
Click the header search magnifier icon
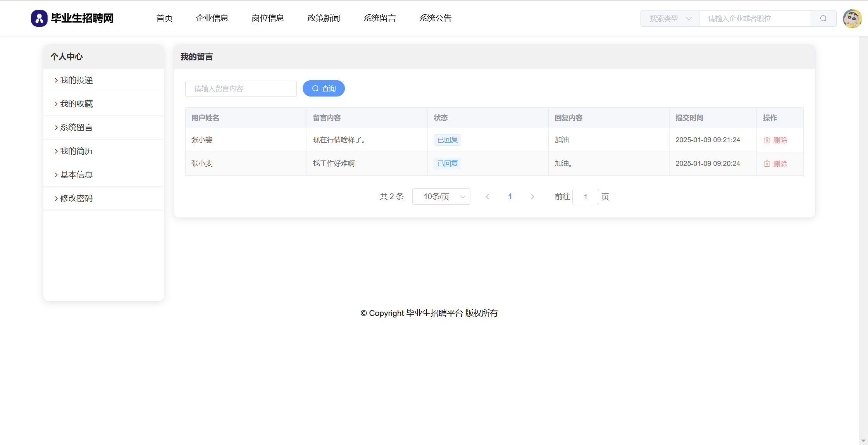click(823, 19)
